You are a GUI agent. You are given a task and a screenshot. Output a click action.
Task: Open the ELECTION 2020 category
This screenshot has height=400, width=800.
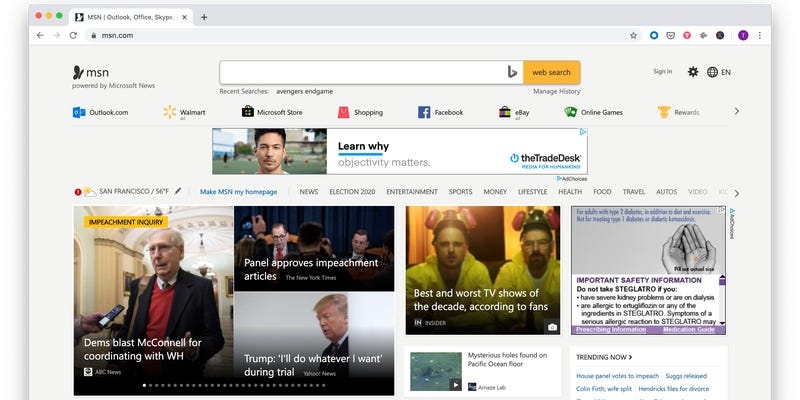352,192
